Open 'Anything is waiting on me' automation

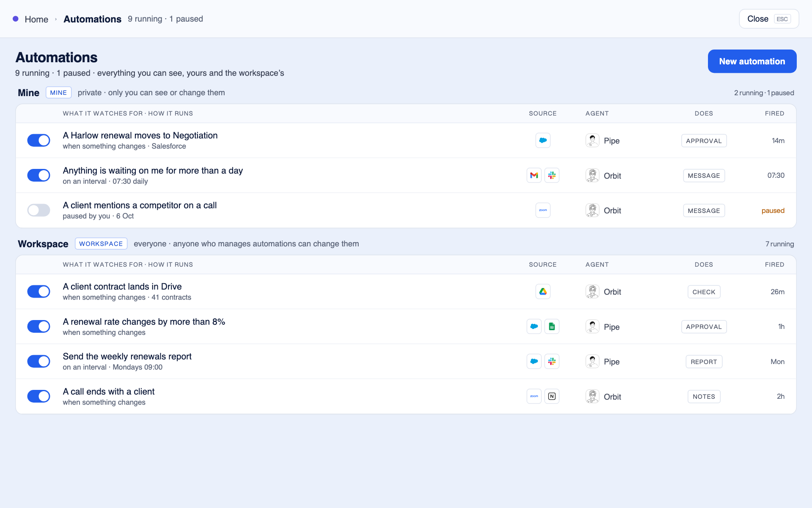tap(153, 171)
